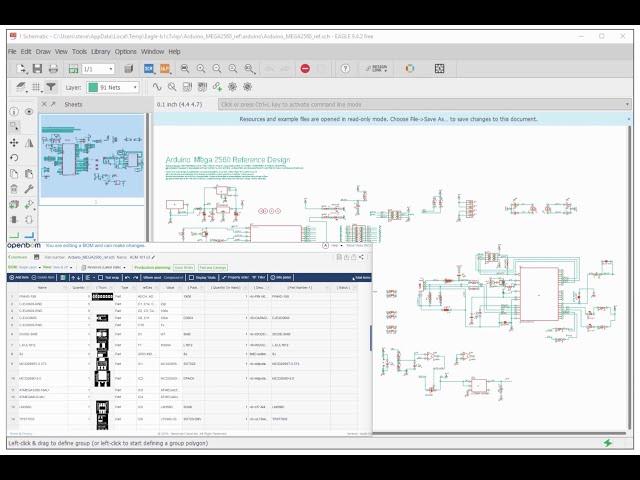Image resolution: width=640 pixels, height=480 pixels.
Task: Click the OpenBOM user account avatar
Action: [x=325, y=246]
